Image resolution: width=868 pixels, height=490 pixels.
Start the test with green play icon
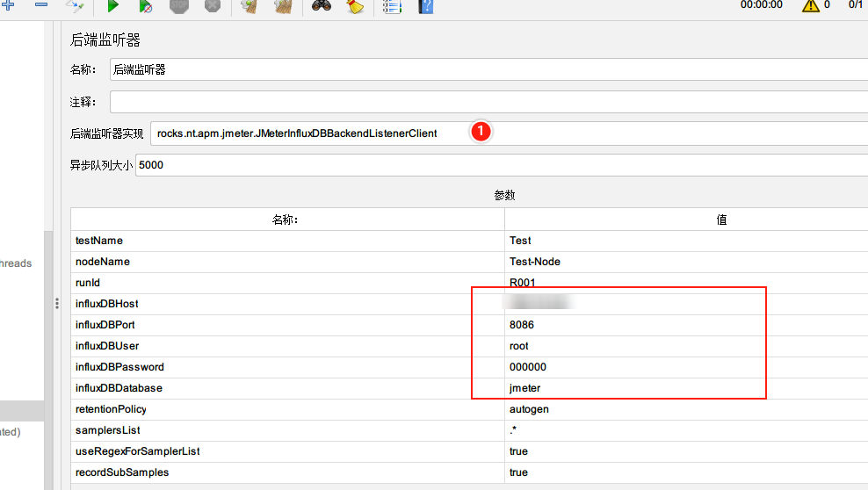112,5
